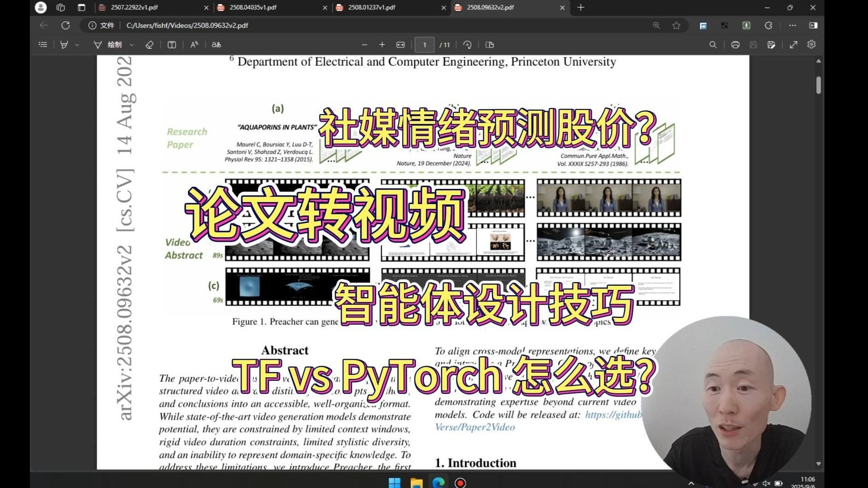The height and width of the screenshot is (488, 868).
Task: Rotate the PDF page
Action: coord(468,45)
